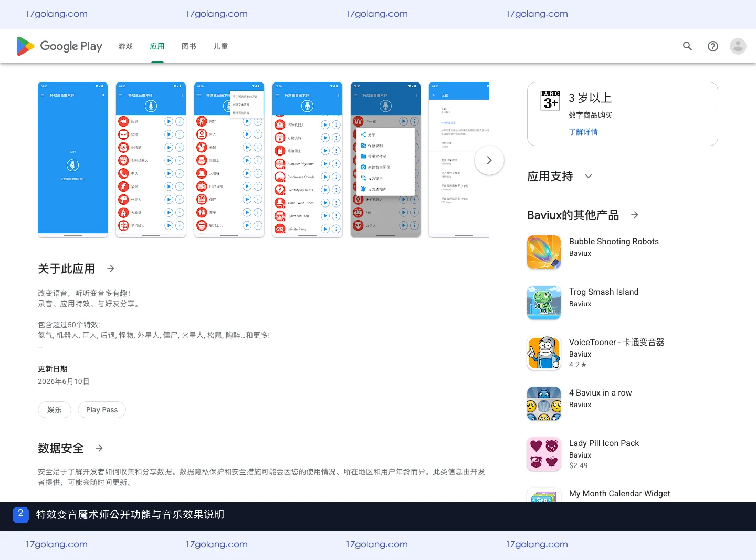Click the Google Play logo
Image resolution: width=756 pixels, height=560 pixels.
tap(59, 46)
